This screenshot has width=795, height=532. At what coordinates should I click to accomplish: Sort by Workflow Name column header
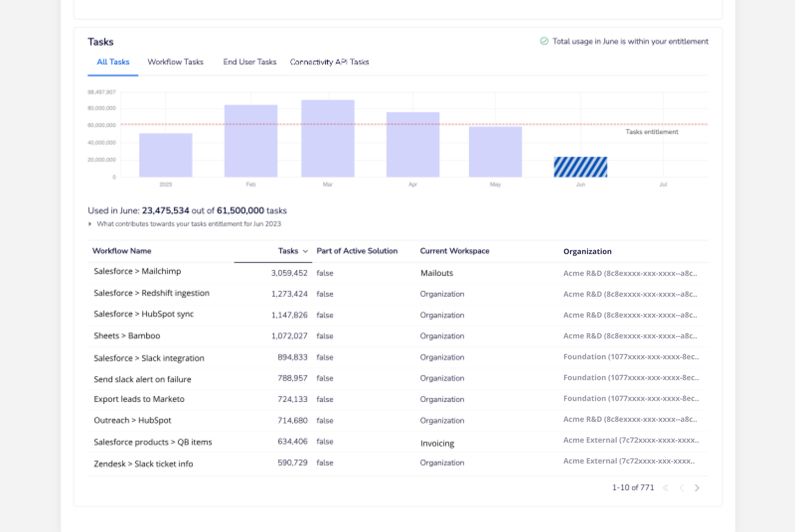122,251
